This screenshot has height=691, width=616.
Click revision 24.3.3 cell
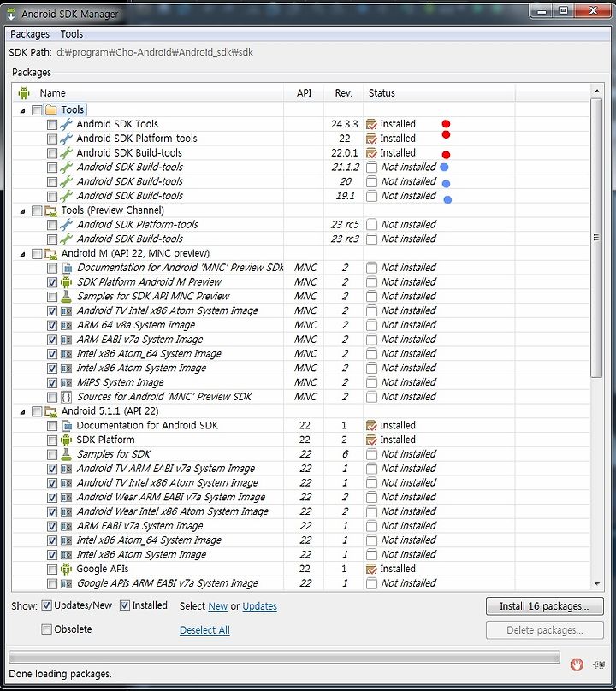click(345, 124)
